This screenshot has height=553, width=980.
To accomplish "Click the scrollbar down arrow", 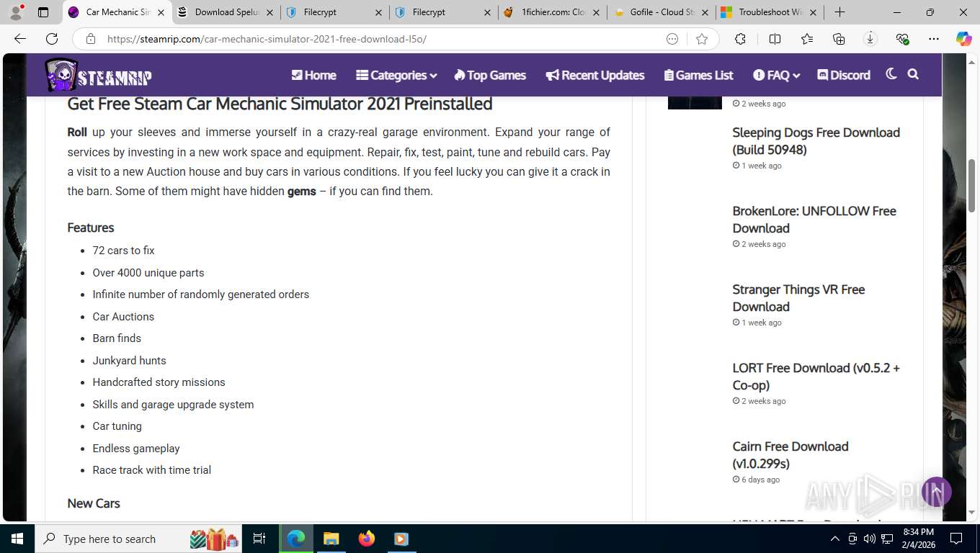I will 971,512.
